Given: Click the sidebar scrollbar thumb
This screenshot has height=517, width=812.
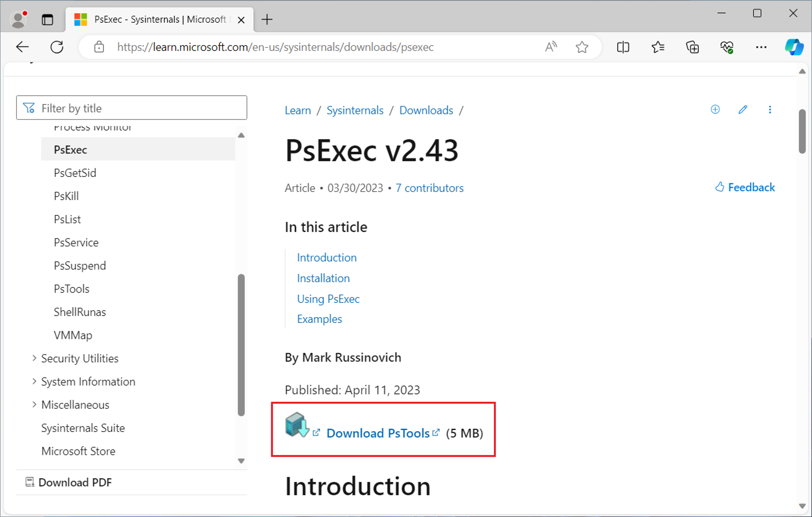Looking at the screenshot, I should (241, 345).
